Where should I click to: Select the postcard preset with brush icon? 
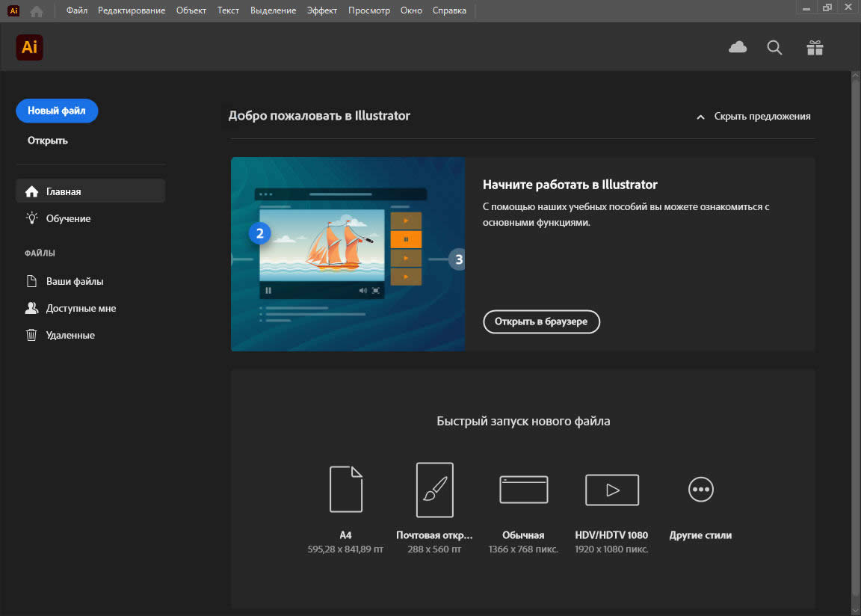[434, 490]
